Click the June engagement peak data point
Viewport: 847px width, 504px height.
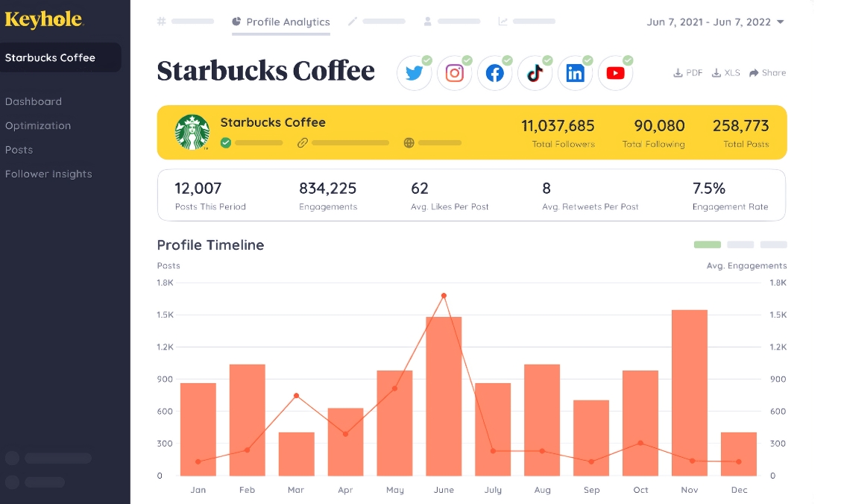444,295
